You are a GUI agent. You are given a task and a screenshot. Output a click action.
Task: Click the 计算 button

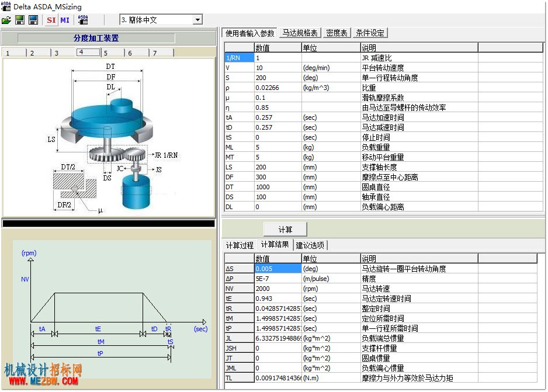point(285,230)
